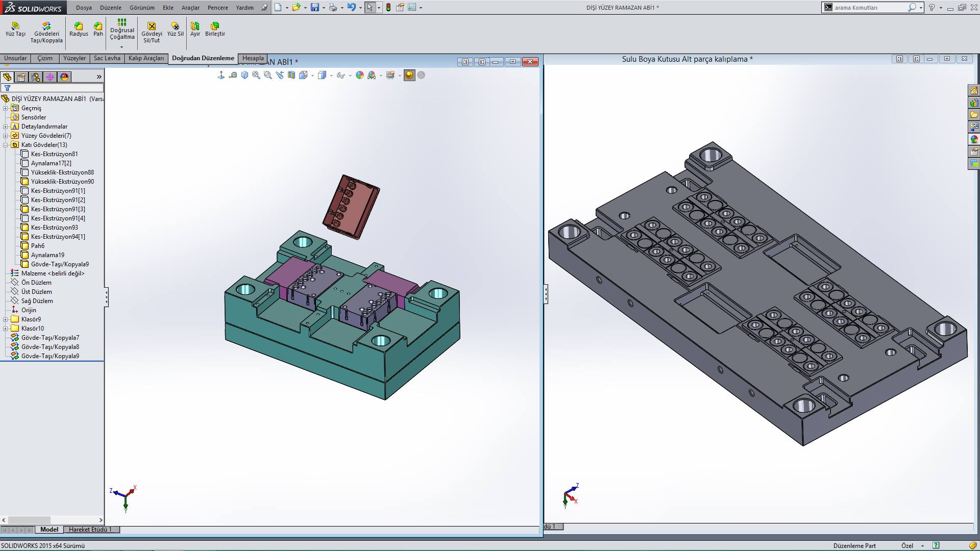Switch to the Sac Levha tab
Viewport: 980px width, 551px height.
[x=107, y=58]
